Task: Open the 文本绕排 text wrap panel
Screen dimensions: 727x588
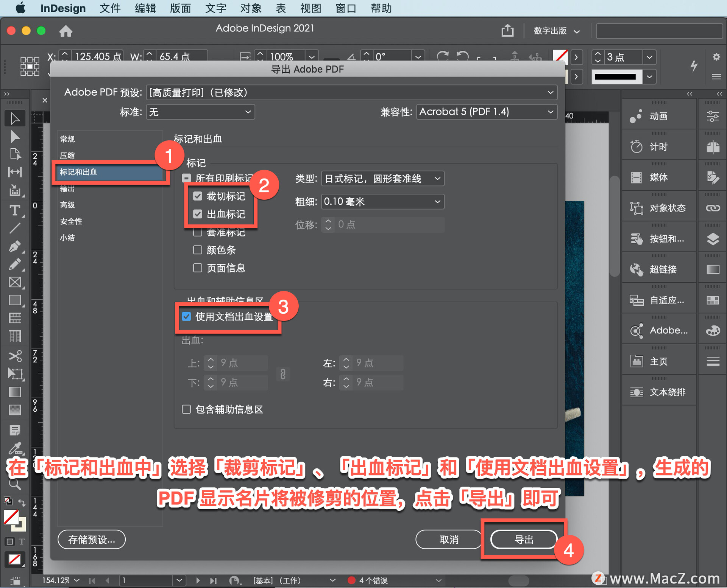Action: click(x=659, y=392)
